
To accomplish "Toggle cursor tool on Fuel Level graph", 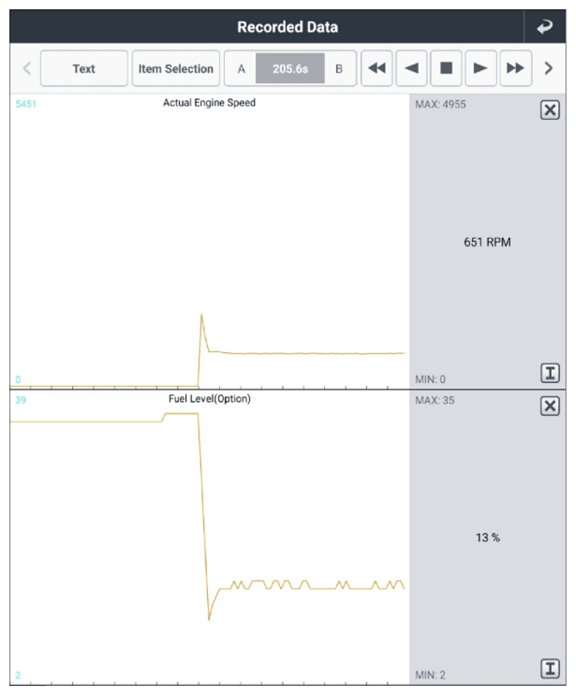I will click(550, 668).
